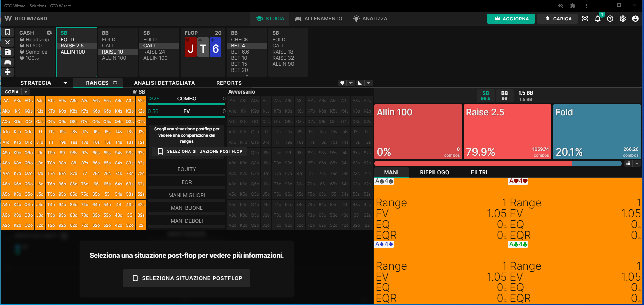Screen dimensions: 644x305
Task: Click the save floppy disk icon
Action: click(7, 52)
